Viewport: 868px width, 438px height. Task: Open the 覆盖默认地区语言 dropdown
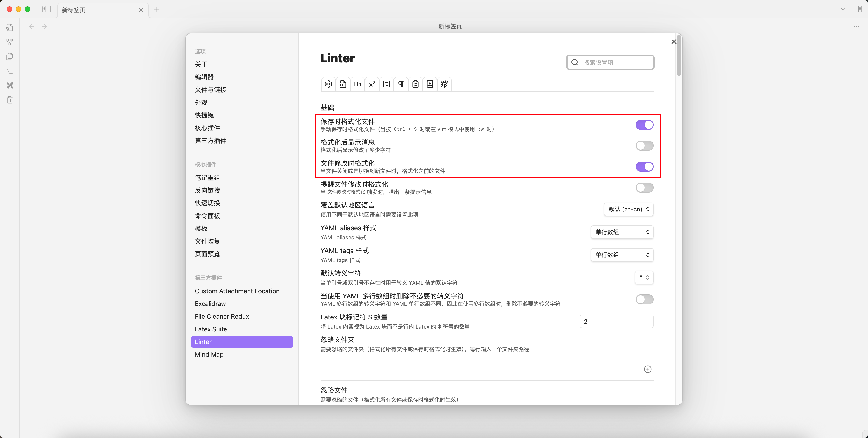[629, 210]
